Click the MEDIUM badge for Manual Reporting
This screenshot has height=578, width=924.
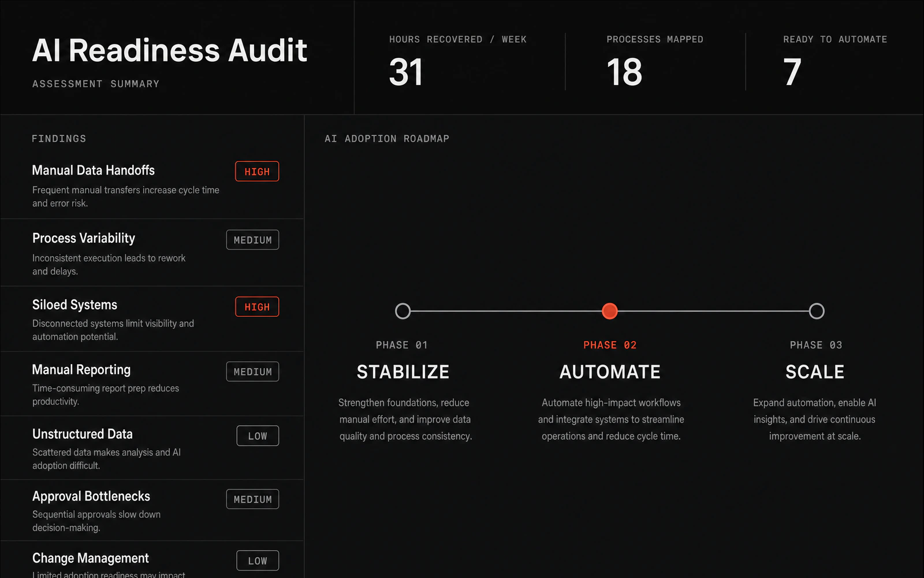tap(252, 372)
